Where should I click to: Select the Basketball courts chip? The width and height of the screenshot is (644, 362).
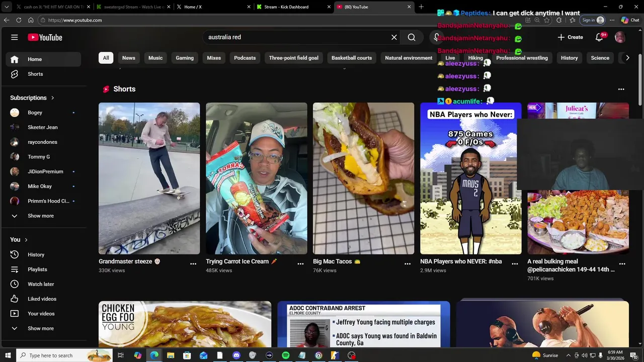[x=351, y=58]
